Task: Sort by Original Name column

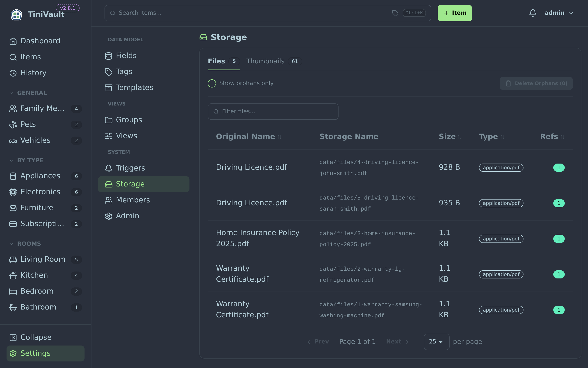Action: [248, 137]
